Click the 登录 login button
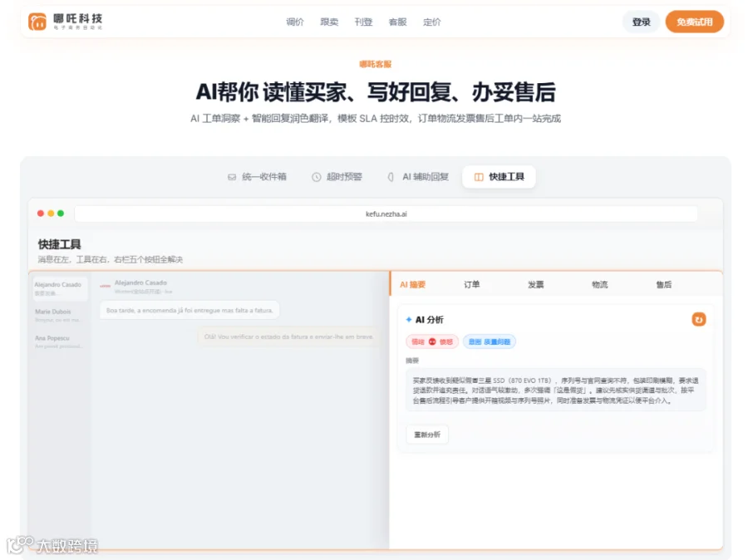This screenshot has height=560, width=748. click(641, 22)
